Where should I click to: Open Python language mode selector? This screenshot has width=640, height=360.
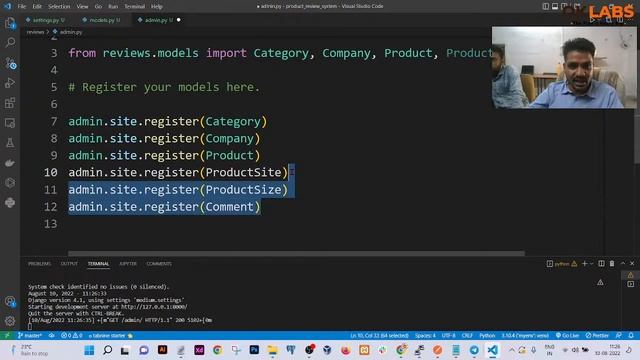tap(487, 336)
